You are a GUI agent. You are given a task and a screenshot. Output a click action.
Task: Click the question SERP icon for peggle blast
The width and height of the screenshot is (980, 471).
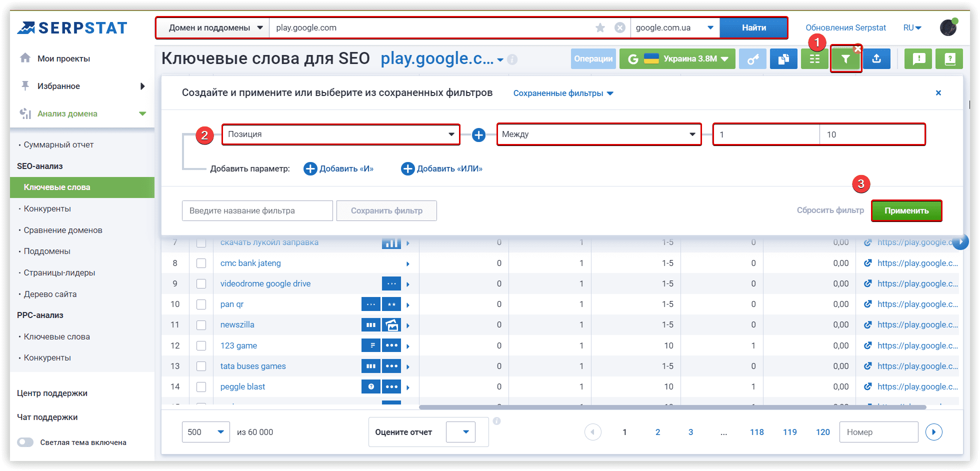tap(371, 386)
